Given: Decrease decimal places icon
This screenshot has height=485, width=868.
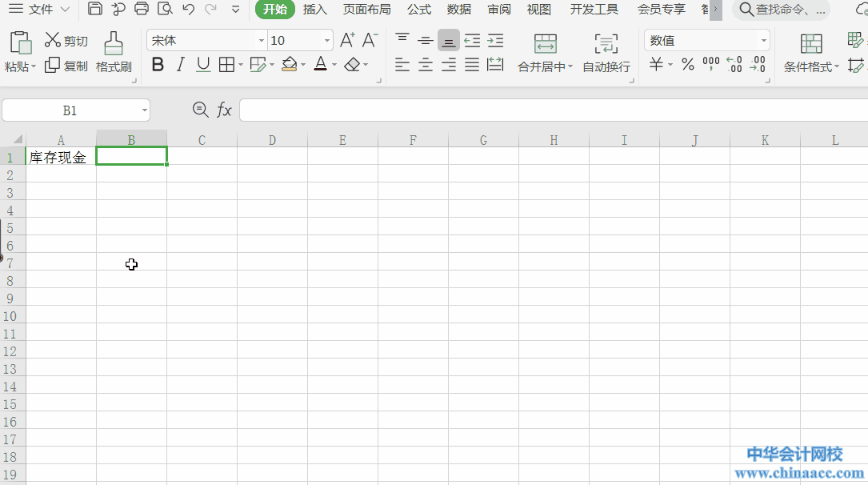Looking at the screenshot, I should 758,64.
